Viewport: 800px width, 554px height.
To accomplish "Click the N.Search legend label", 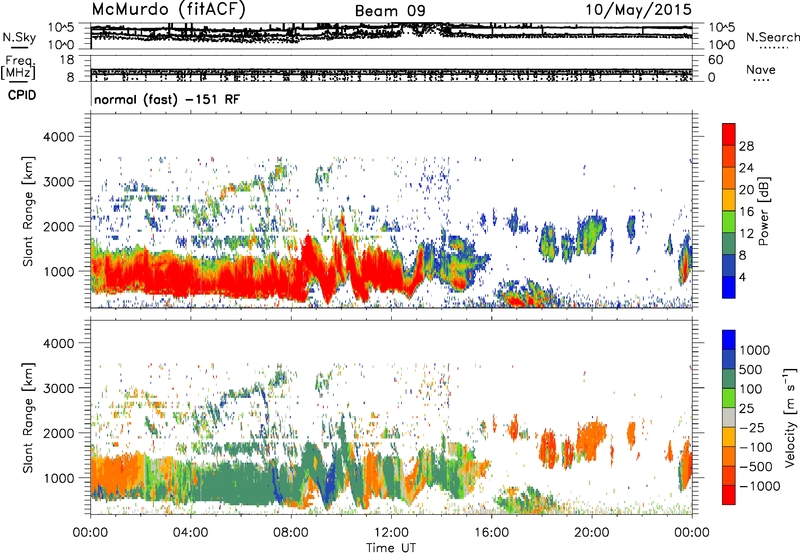I will click(x=772, y=37).
